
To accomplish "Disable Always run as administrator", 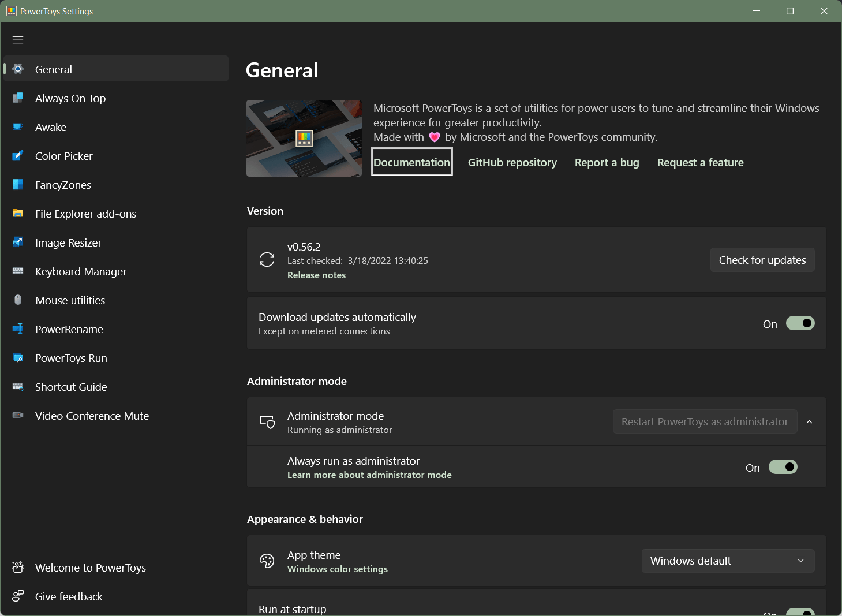I will [x=783, y=466].
